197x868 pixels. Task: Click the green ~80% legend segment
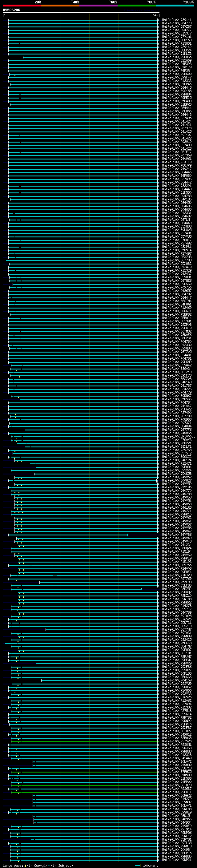(137, 6)
